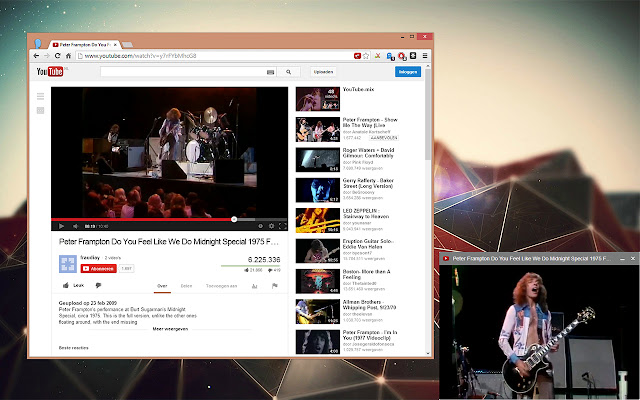Click the browser reload icon
Viewport: 640px width, 400px height.
tap(57, 56)
